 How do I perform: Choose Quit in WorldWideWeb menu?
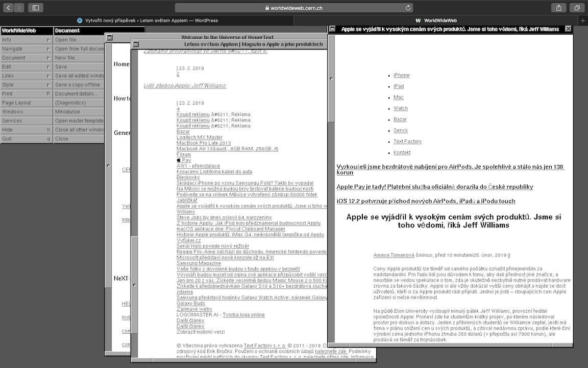26,139
